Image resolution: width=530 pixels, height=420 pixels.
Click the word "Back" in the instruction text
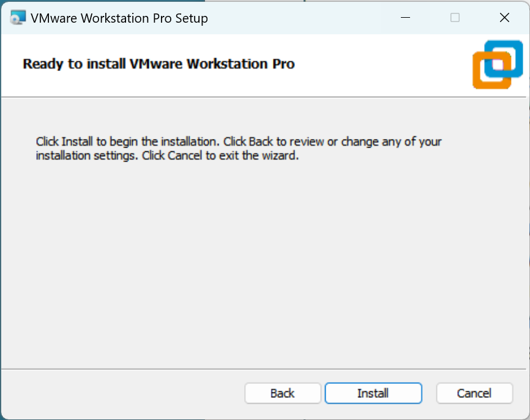261,141
